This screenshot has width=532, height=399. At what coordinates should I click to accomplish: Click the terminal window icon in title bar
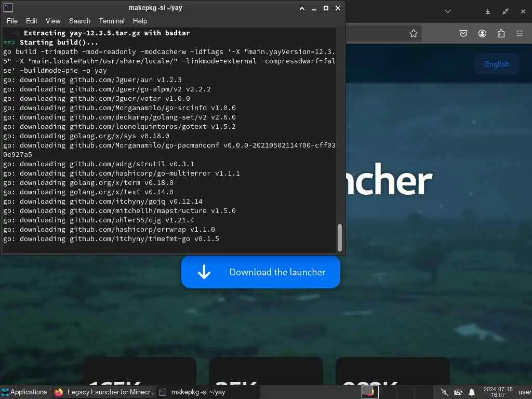pyautogui.click(x=8, y=7)
